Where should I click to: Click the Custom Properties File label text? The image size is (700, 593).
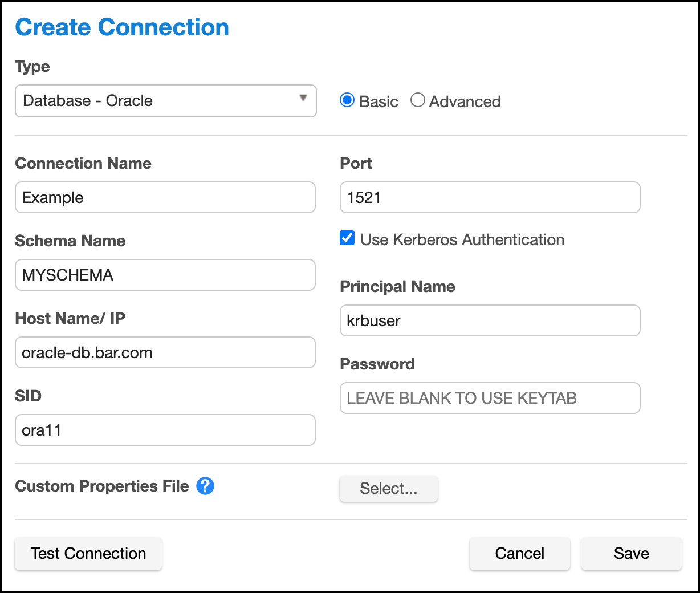click(102, 486)
